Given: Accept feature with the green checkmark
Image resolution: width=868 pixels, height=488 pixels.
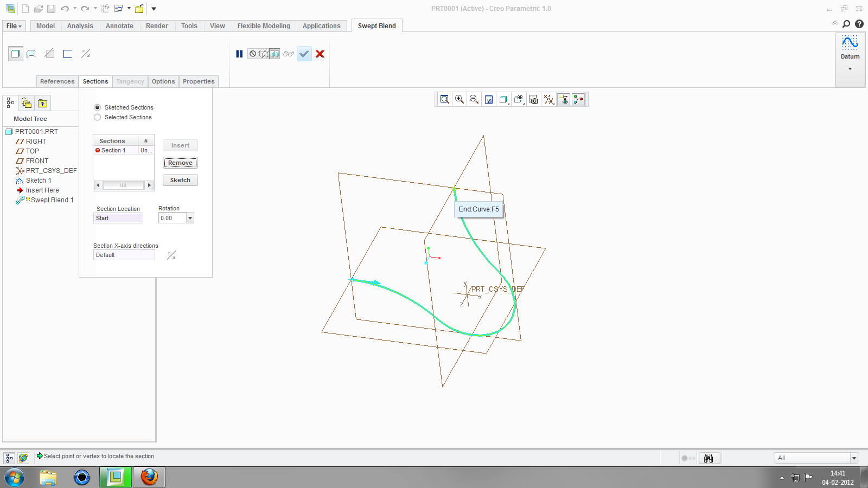Looking at the screenshot, I should [x=304, y=54].
